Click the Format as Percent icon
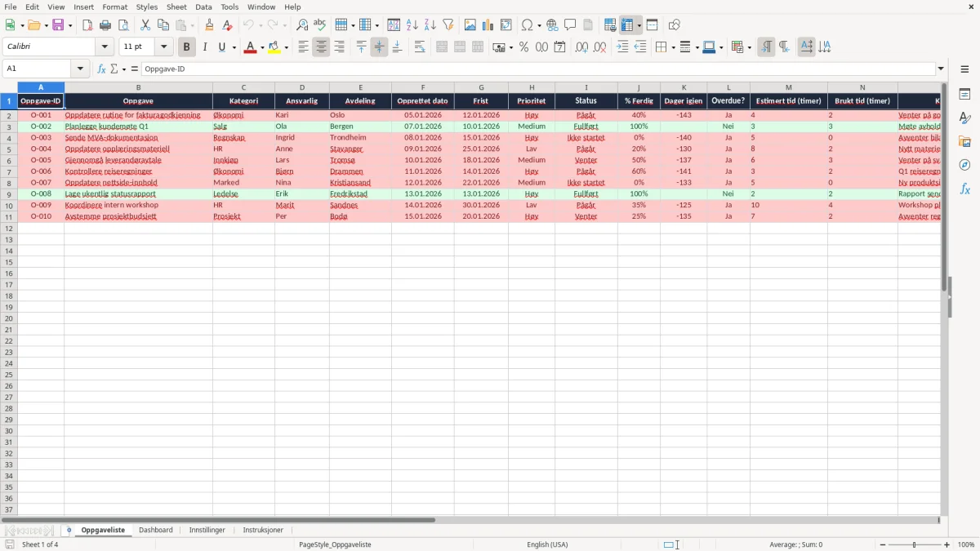This screenshot has width=980, height=551. [x=524, y=47]
